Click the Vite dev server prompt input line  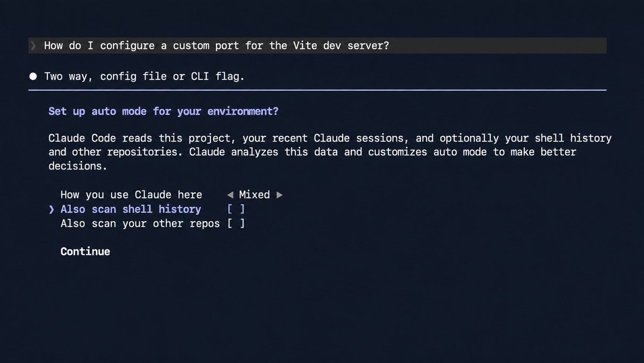coord(317,46)
